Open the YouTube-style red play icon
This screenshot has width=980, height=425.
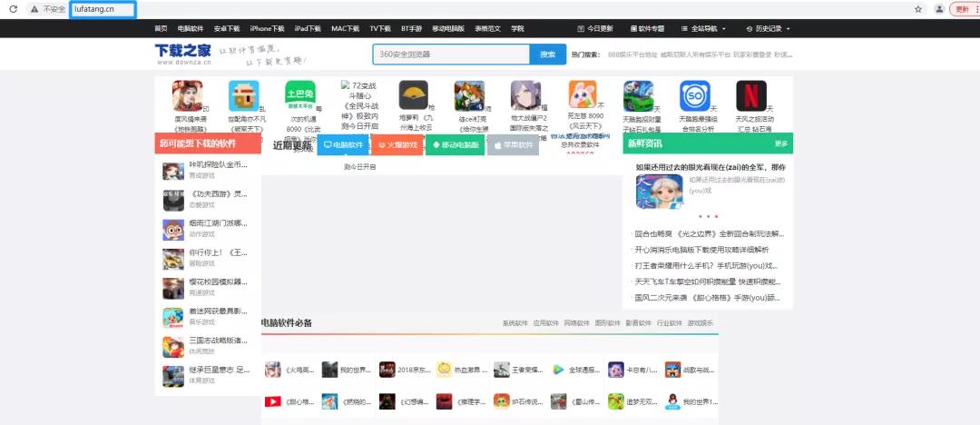click(x=272, y=401)
